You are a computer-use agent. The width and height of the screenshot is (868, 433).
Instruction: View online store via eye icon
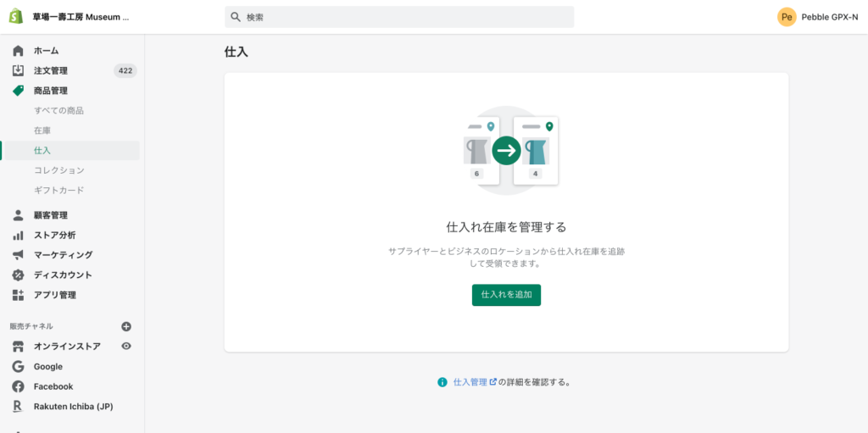tap(126, 346)
